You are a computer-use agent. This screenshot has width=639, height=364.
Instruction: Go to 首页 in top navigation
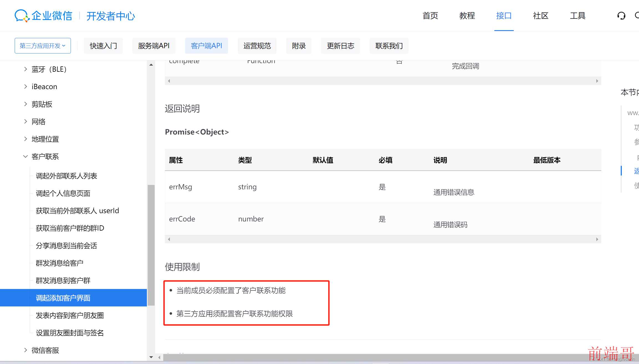click(x=430, y=16)
